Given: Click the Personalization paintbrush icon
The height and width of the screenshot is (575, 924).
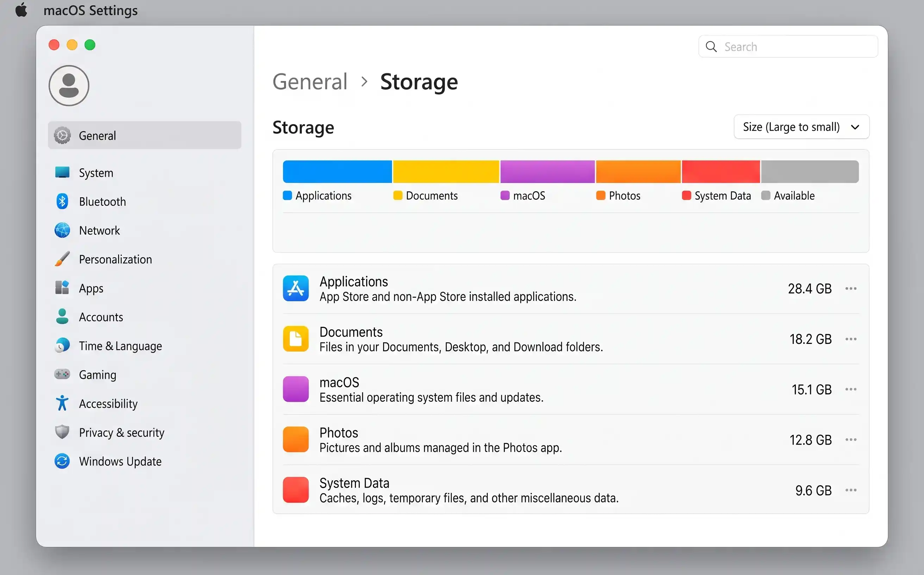Looking at the screenshot, I should pyautogui.click(x=62, y=259).
